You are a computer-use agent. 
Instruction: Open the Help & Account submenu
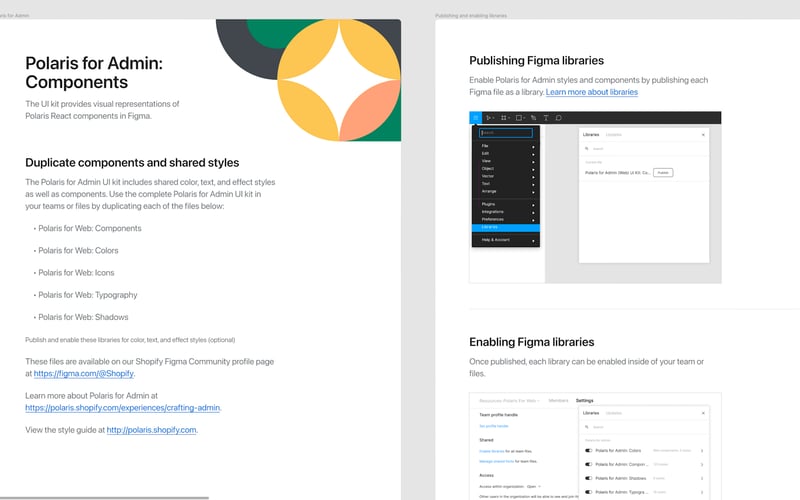click(x=506, y=240)
